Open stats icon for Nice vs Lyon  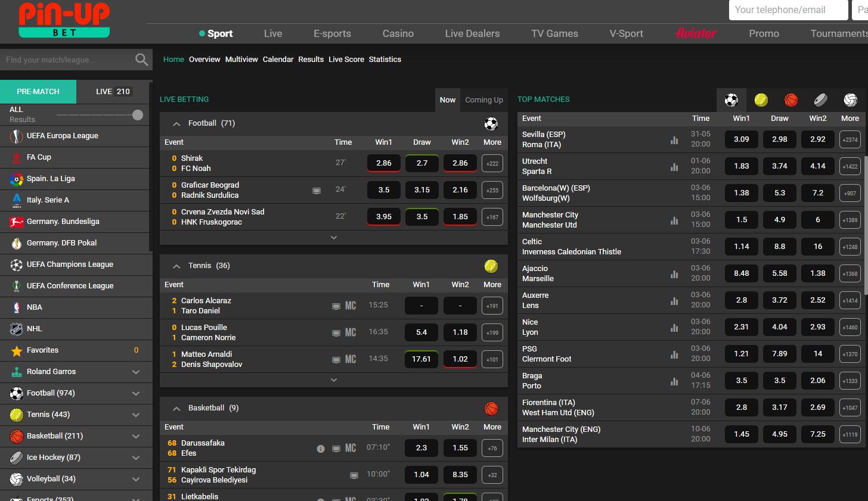(674, 328)
